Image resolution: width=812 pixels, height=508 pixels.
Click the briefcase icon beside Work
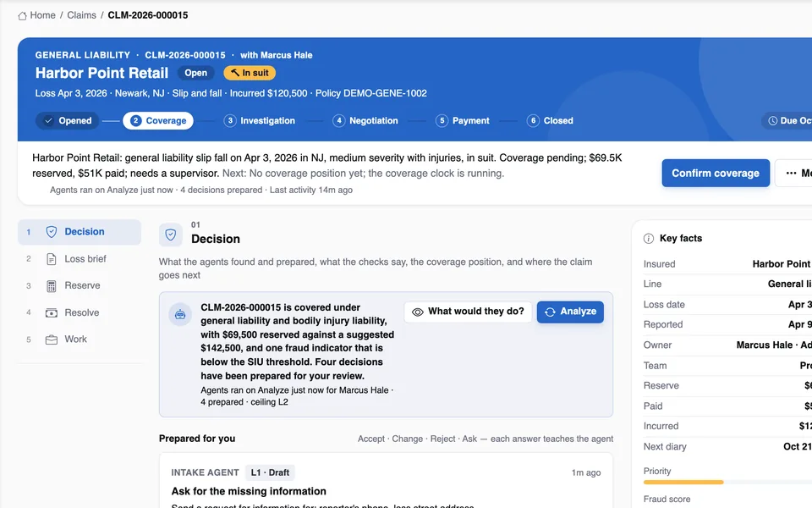tap(52, 340)
